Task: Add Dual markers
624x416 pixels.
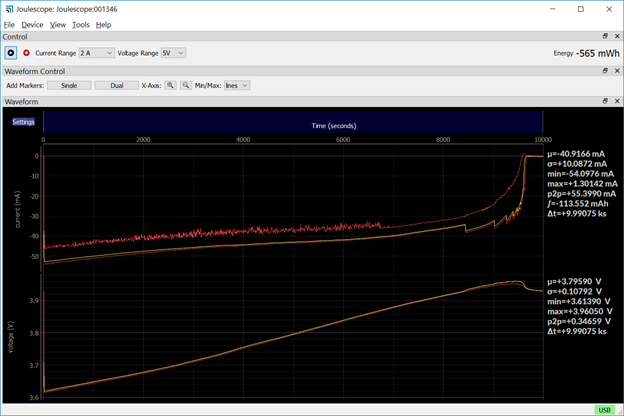Action: click(x=117, y=86)
